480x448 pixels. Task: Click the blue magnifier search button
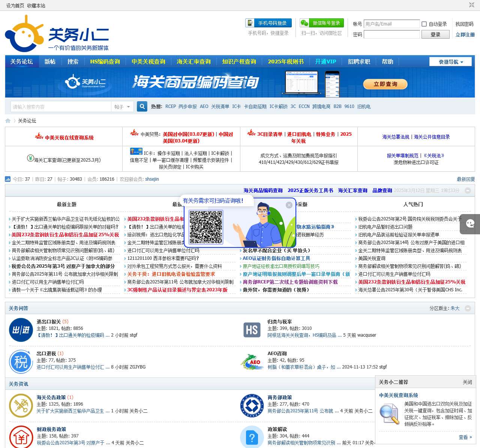[x=142, y=106]
